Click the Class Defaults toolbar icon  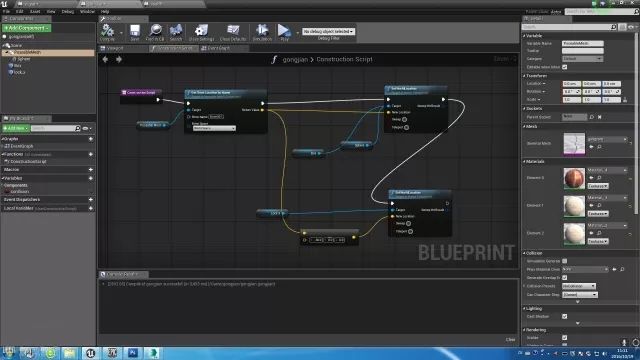click(x=233, y=31)
